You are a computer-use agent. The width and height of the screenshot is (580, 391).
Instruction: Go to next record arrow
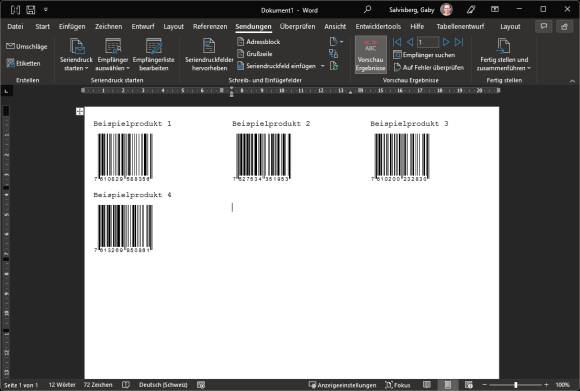click(446, 42)
